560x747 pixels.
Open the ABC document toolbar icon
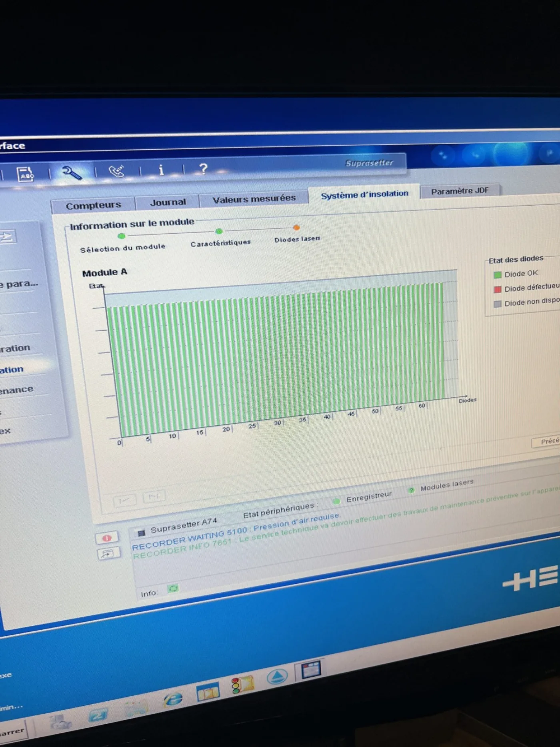[x=26, y=174]
